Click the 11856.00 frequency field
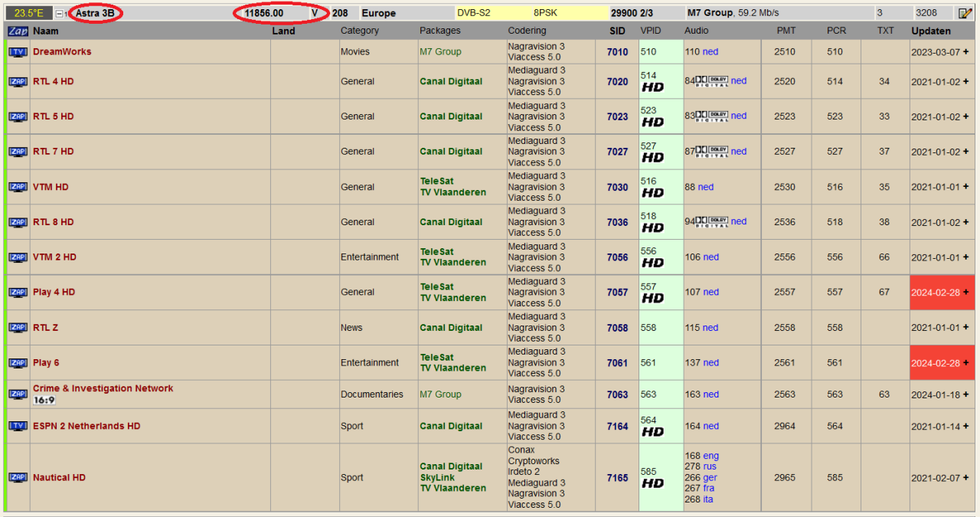This screenshot has width=980, height=517. click(264, 12)
